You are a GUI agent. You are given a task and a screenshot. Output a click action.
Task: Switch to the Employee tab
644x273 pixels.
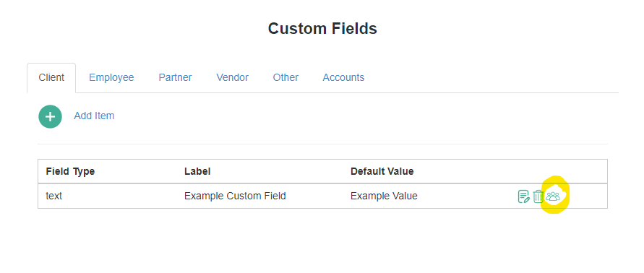111,77
